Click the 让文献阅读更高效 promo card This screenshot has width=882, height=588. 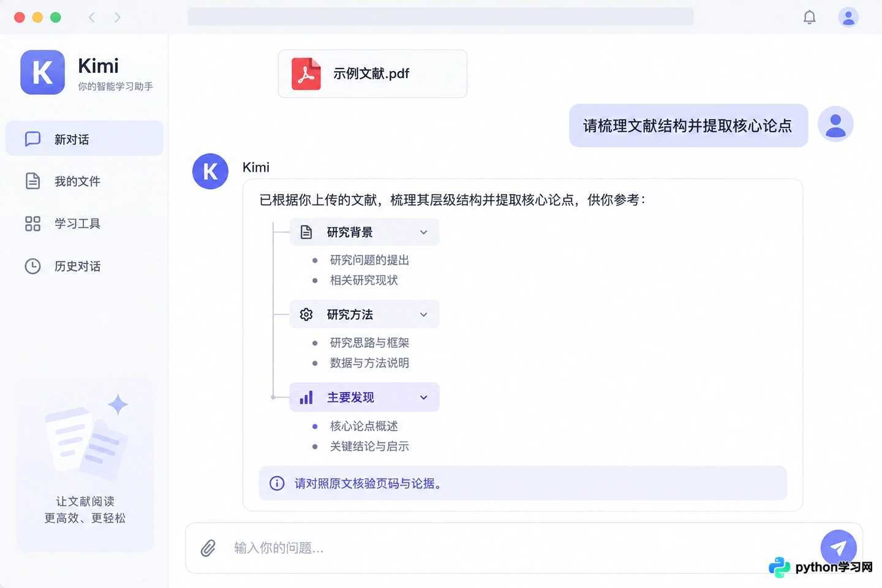(x=85, y=464)
